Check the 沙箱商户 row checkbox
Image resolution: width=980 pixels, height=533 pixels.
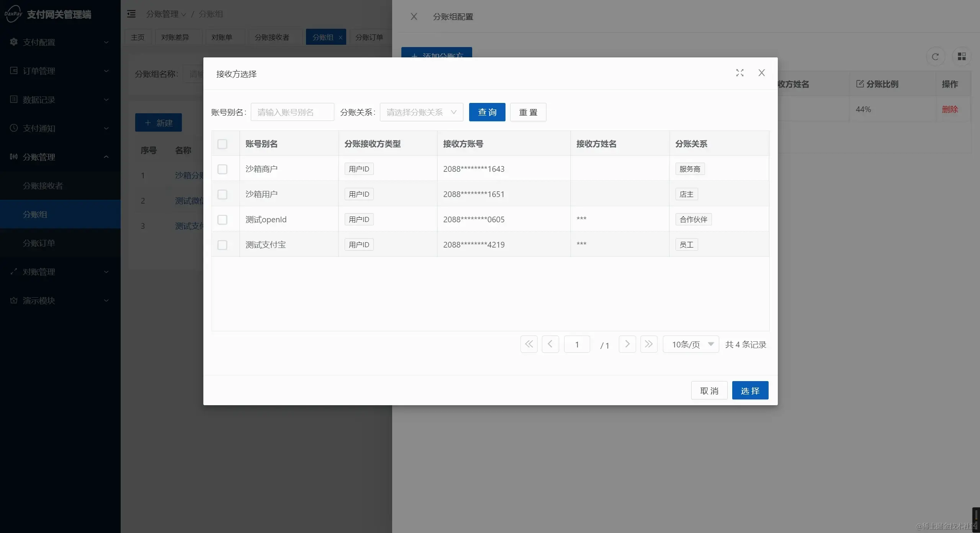click(x=223, y=169)
